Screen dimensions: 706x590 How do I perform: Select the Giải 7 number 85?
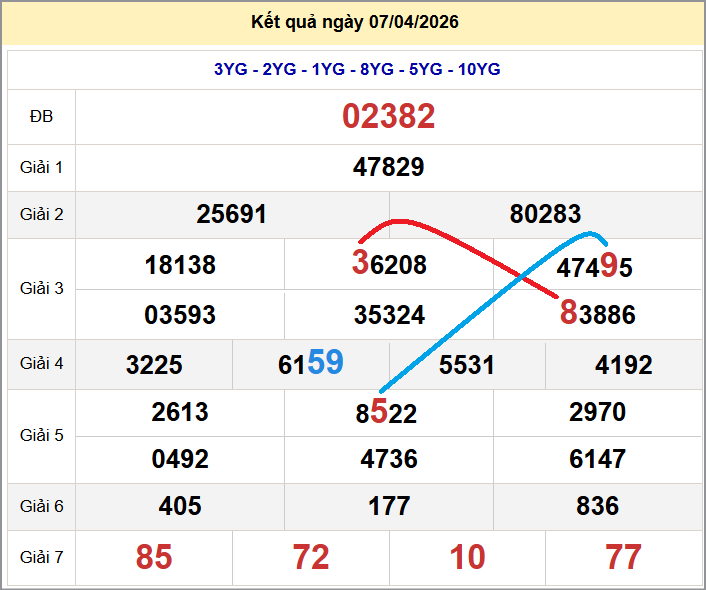pyautogui.click(x=154, y=557)
